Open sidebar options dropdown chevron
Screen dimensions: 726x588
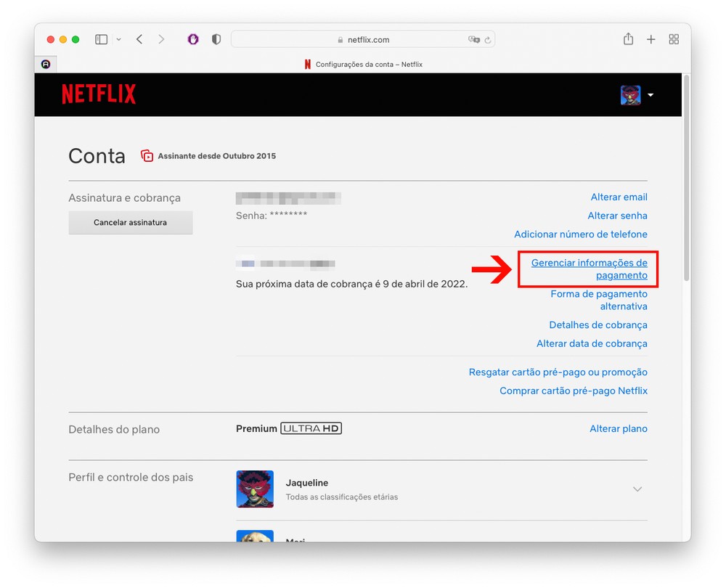point(118,39)
